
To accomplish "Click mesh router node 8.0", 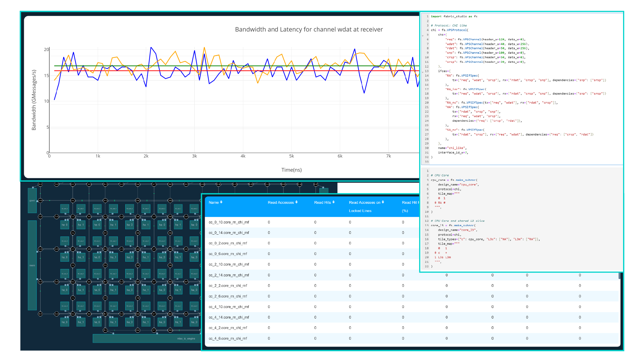I will point(40,314).
